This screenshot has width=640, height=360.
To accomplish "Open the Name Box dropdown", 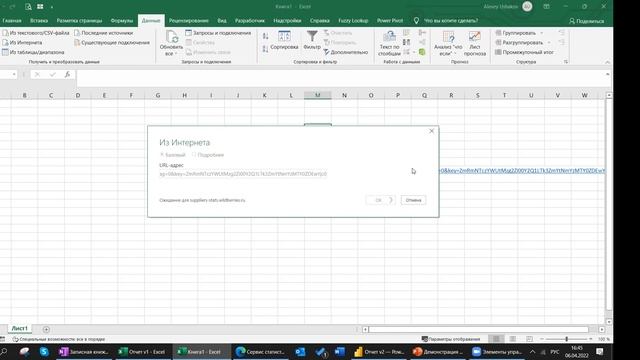I will tap(14, 74).
